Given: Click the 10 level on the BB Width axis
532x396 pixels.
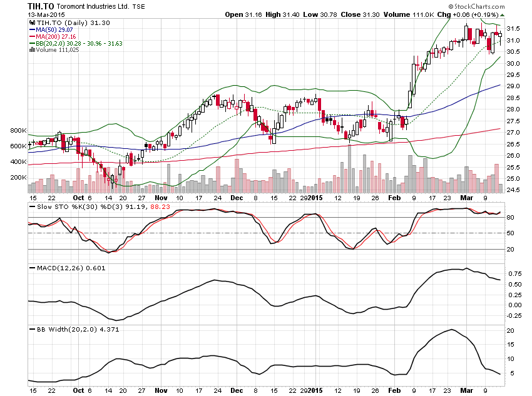Looking at the screenshot, I should point(510,359).
